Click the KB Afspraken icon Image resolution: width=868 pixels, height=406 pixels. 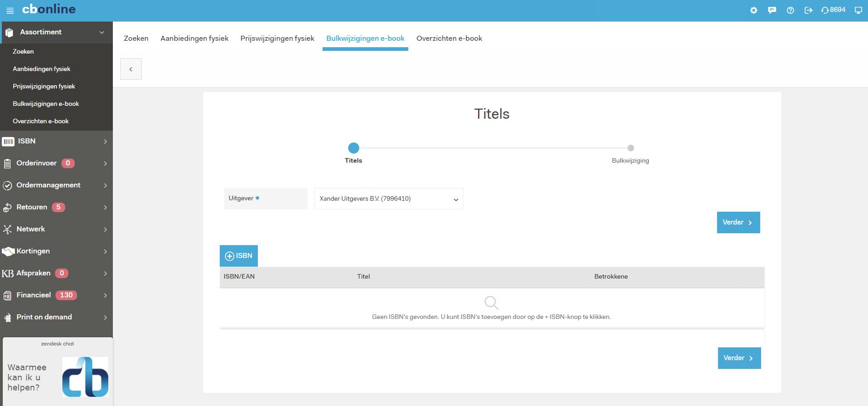click(8, 274)
